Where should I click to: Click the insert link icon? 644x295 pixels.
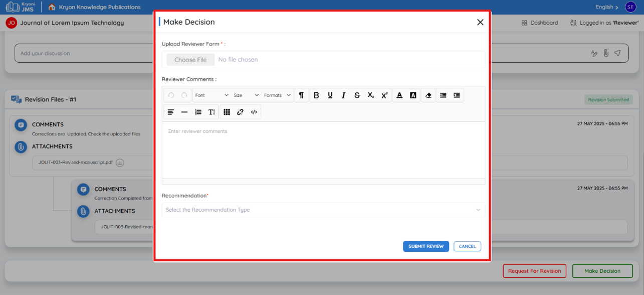[x=240, y=112]
